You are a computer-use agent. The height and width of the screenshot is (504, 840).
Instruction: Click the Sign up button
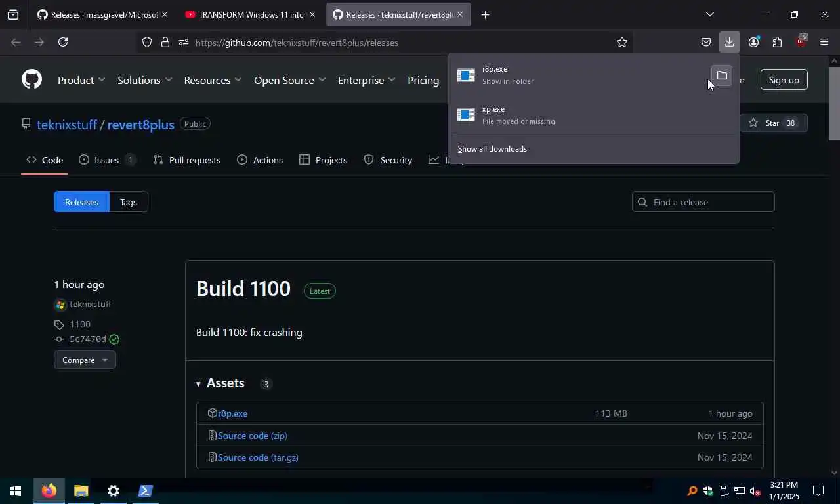tap(784, 80)
